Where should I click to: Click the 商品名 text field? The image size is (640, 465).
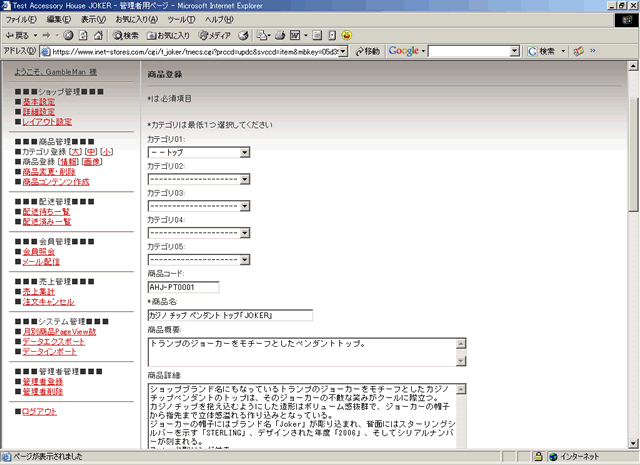coord(230,315)
